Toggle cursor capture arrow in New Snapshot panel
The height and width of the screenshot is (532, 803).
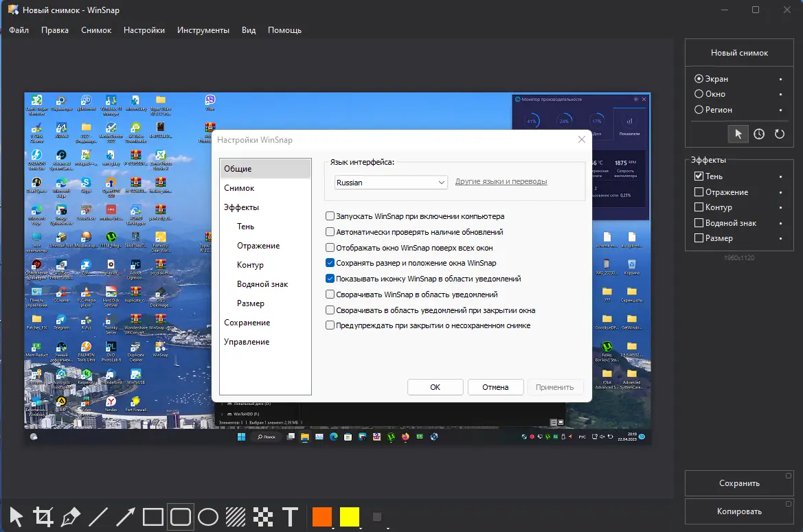pyautogui.click(x=738, y=134)
